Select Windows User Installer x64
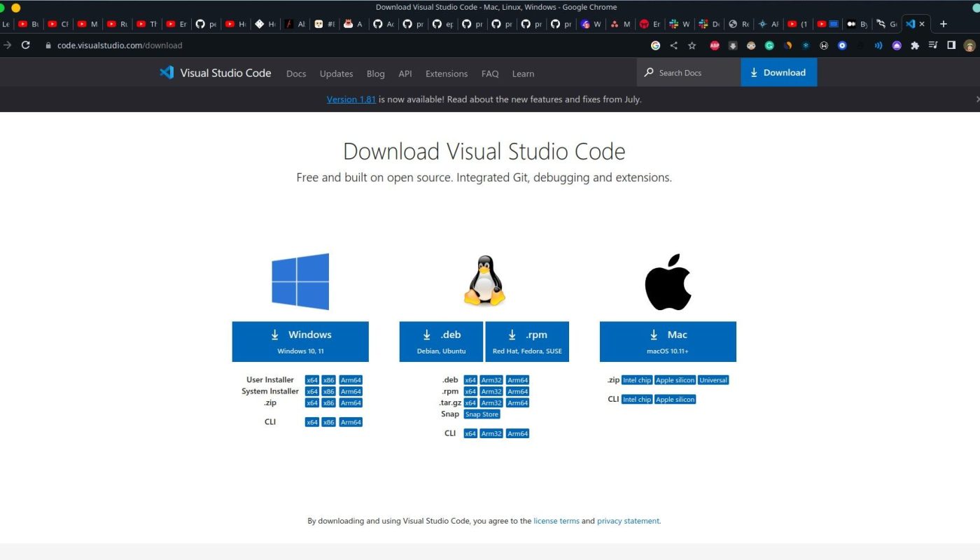This screenshot has width=980, height=560. click(312, 380)
